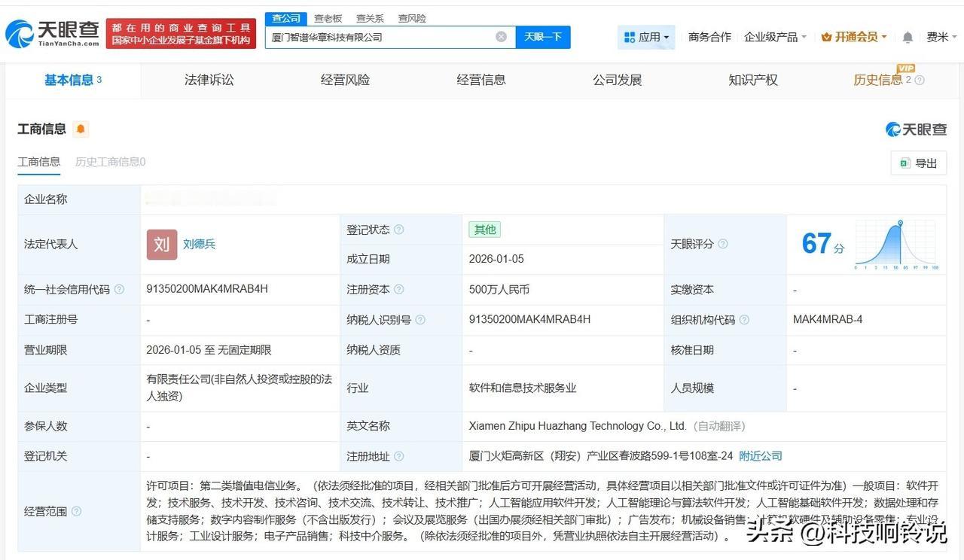Click the 天眼查 watermark logo on the right
964x560 pixels.
914,129
